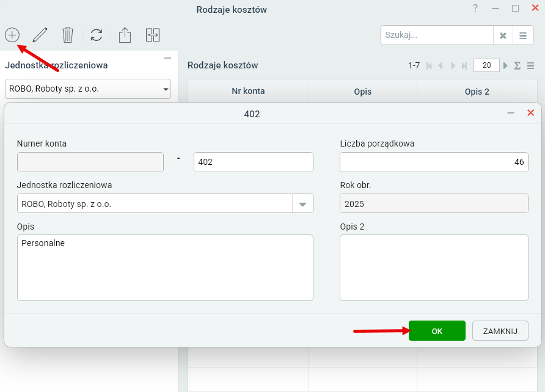The width and height of the screenshot is (545, 392).
Task: Collapse the Jednostka rozliczeniowa side panel
Action: pos(167,59)
